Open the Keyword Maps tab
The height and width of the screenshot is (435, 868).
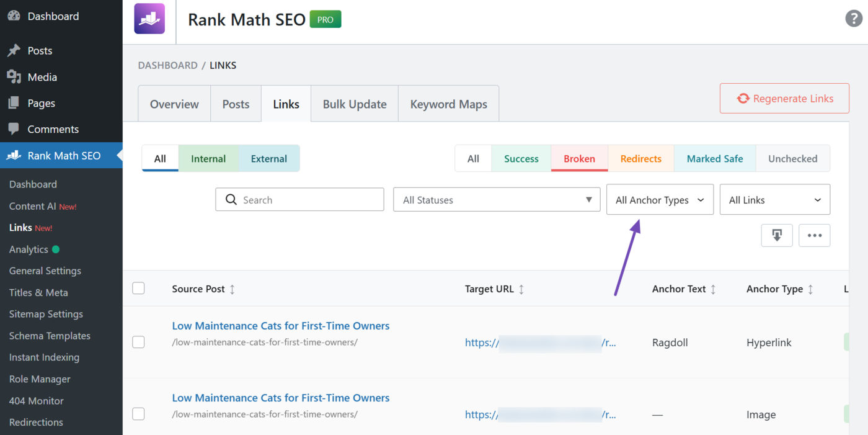(x=448, y=104)
